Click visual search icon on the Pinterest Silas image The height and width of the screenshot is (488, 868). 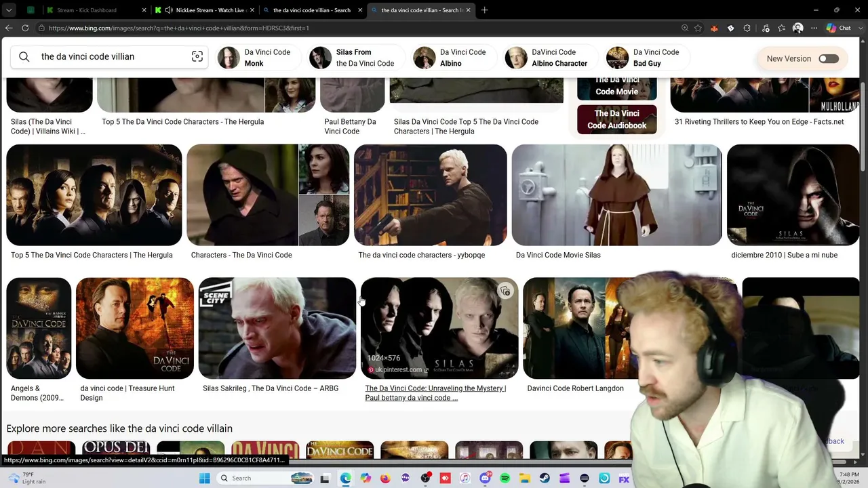pos(505,291)
